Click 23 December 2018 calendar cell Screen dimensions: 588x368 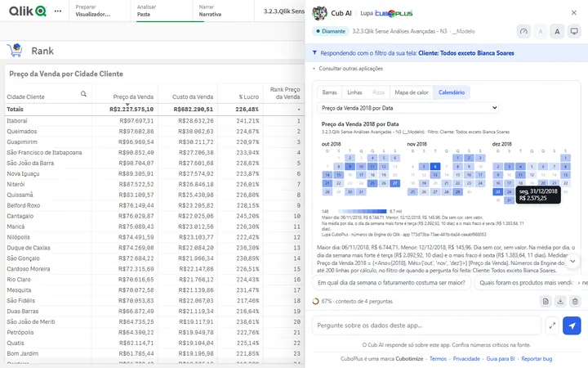pyautogui.click(x=497, y=192)
